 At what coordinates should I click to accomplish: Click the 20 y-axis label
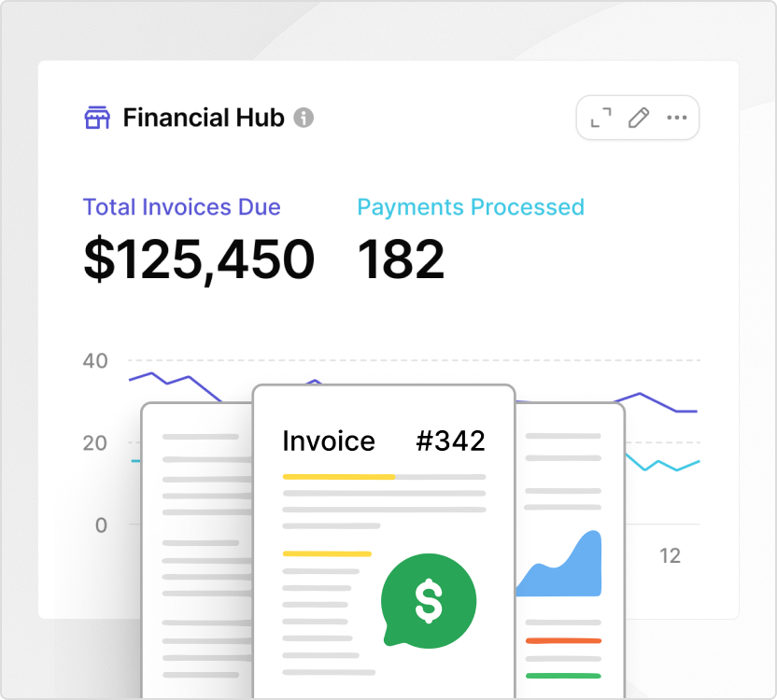(x=95, y=443)
